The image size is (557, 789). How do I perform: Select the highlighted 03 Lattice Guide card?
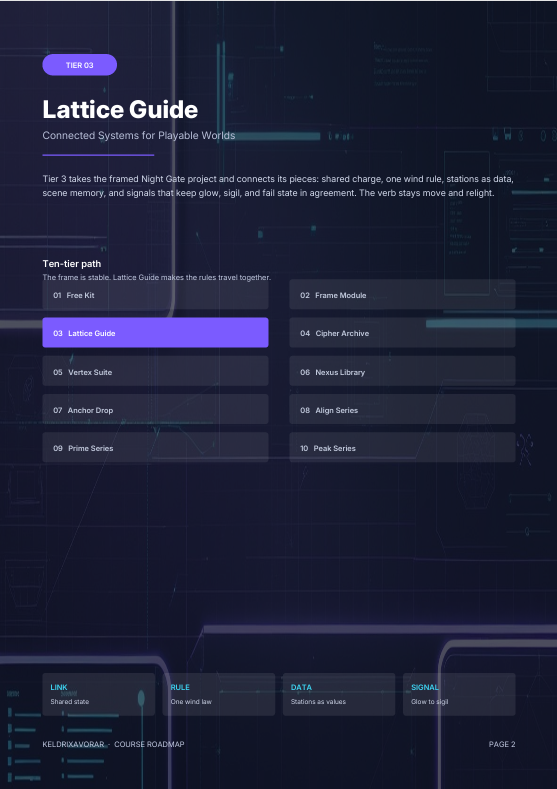(155, 333)
